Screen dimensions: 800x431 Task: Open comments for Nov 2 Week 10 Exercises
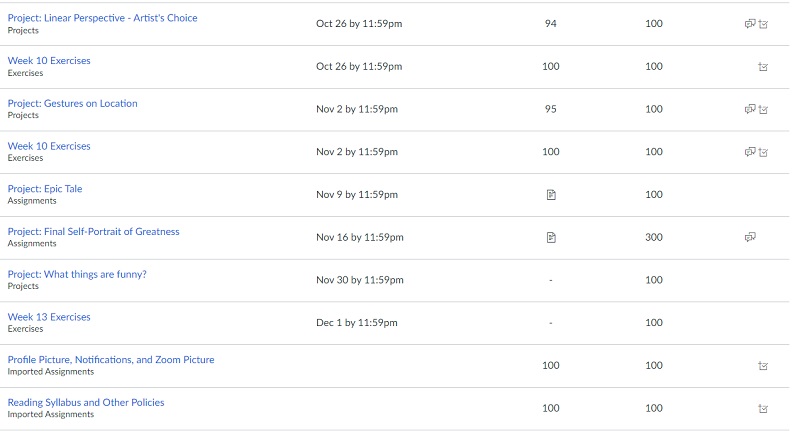coord(749,152)
